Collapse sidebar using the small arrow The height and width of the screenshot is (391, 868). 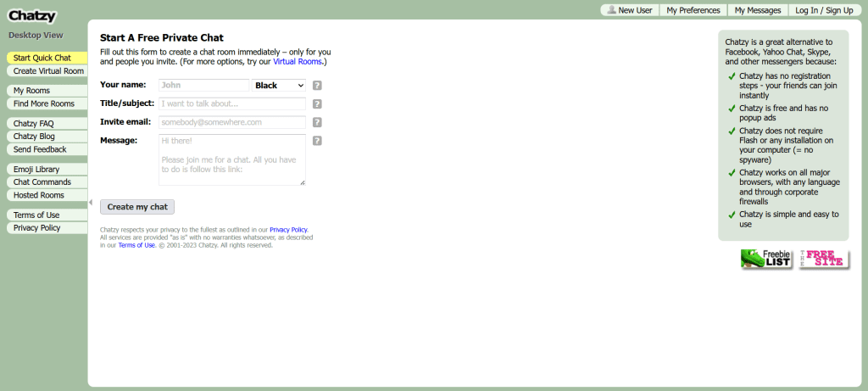(91, 202)
